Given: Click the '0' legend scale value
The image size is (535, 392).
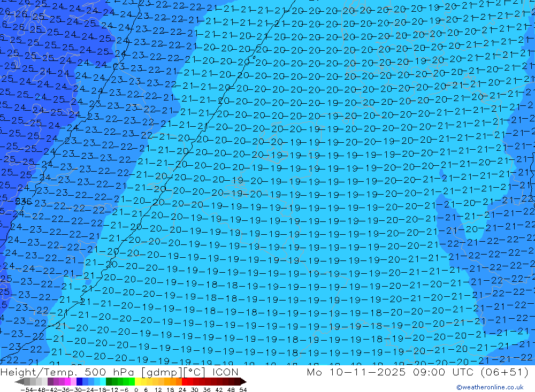Looking at the screenshot, I should click(x=136, y=390).
